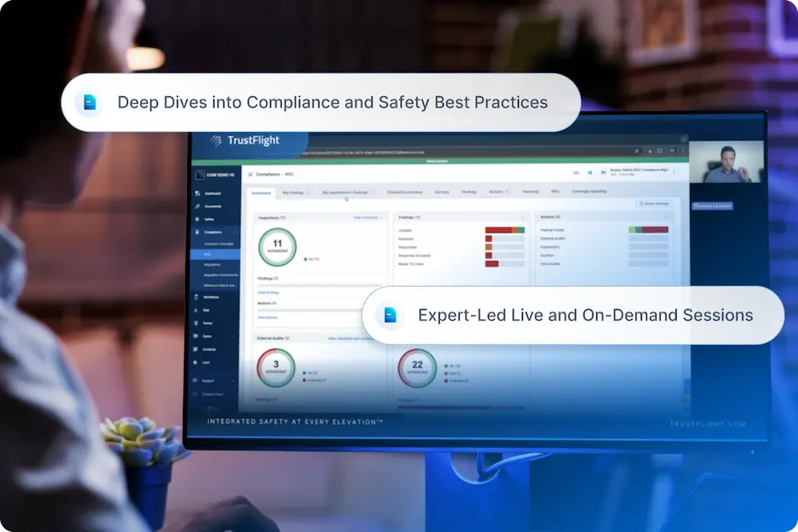Image resolution: width=798 pixels, height=532 pixels.
Task: Click the document icon on Deep Dives banner
Action: (x=90, y=102)
